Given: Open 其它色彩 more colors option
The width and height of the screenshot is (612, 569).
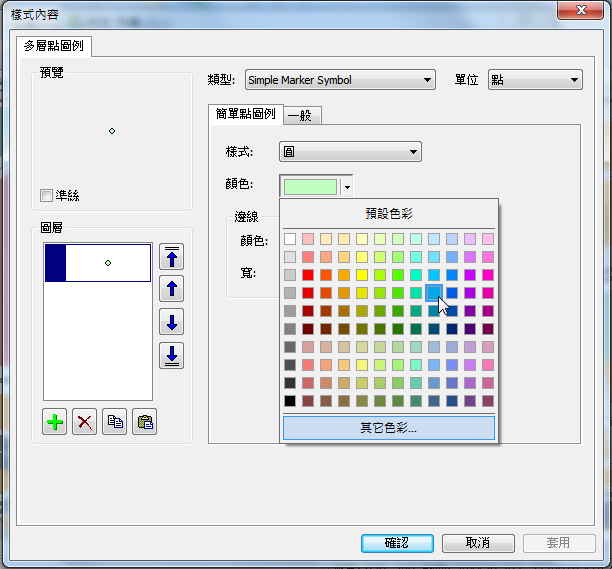Looking at the screenshot, I should coord(389,428).
